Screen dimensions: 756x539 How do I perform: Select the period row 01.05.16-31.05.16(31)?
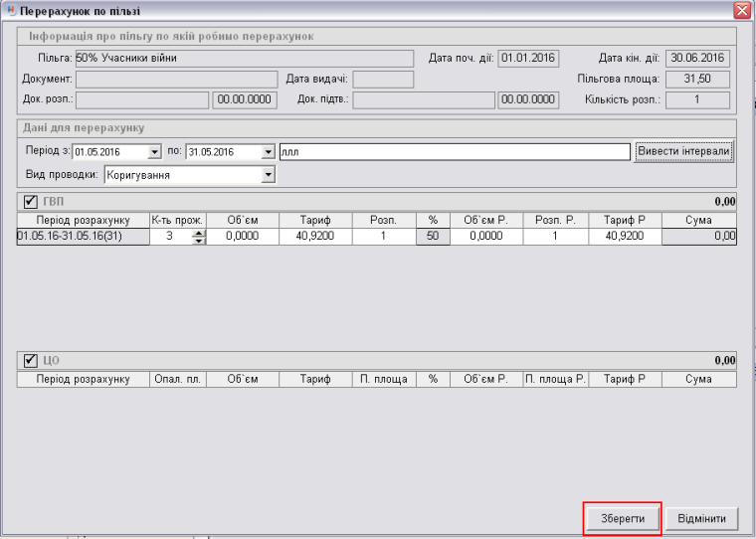point(83,237)
